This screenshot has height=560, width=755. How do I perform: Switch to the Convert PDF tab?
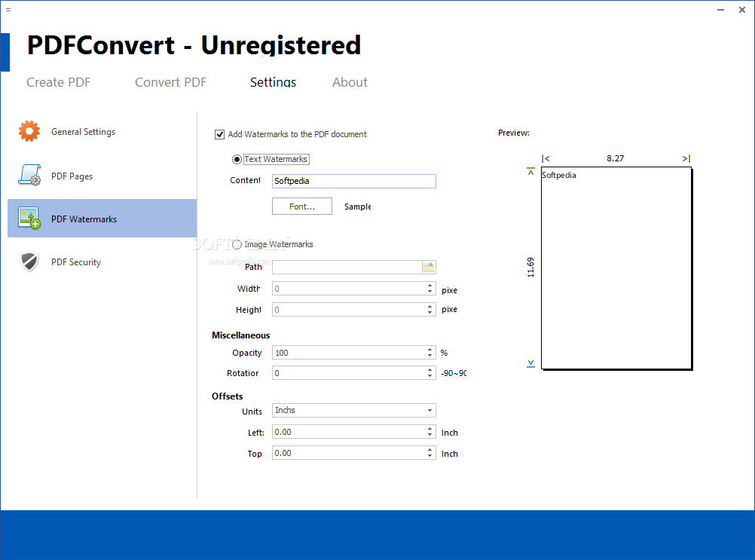[170, 82]
